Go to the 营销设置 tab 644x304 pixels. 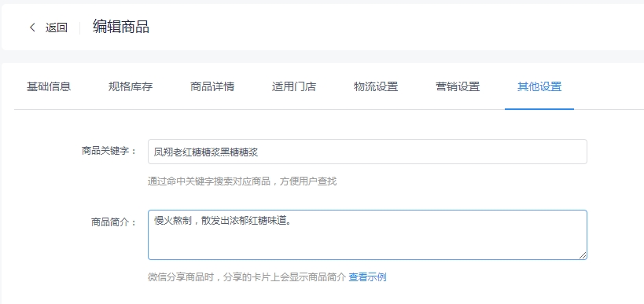[x=458, y=87]
